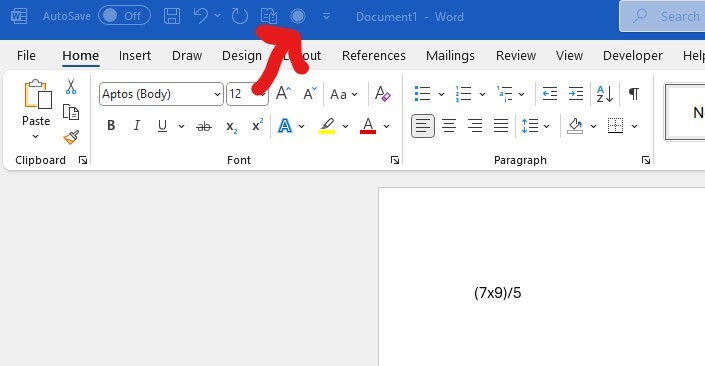
Task: Click the Save icon in title bar
Action: tap(172, 17)
